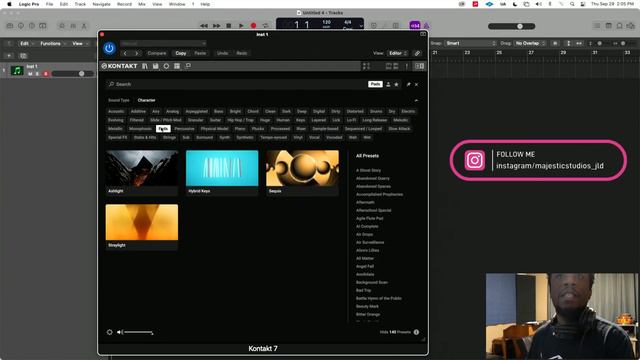Click the Search field in Kontakt browser
This screenshot has width=640, height=360.
pos(237,84)
